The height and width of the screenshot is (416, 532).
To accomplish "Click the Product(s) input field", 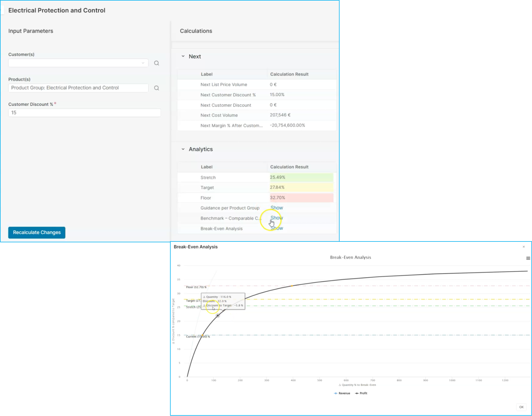I will click(x=78, y=88).
